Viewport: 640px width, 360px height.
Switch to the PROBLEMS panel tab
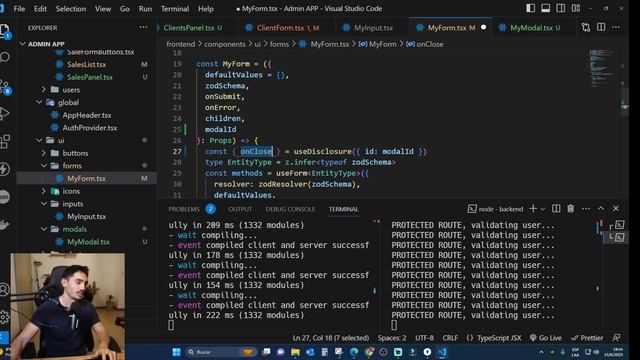tap(184, 209)
